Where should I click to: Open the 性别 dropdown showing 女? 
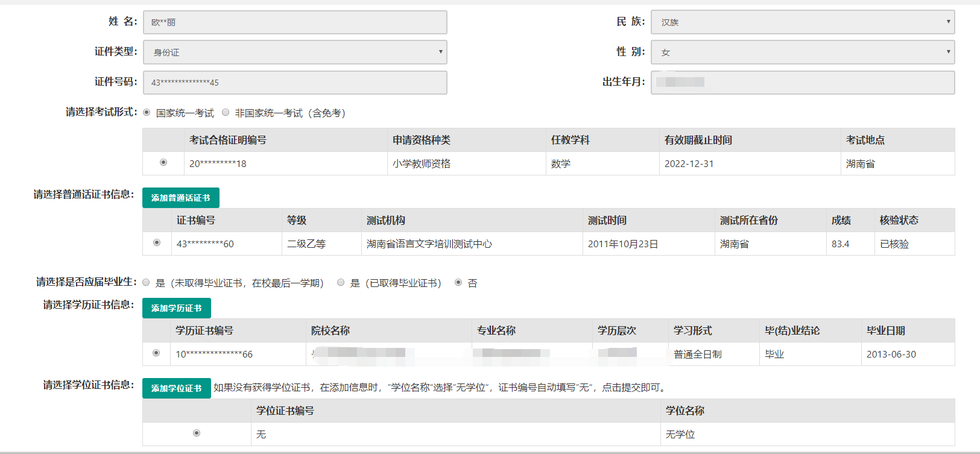pos(803,52)
